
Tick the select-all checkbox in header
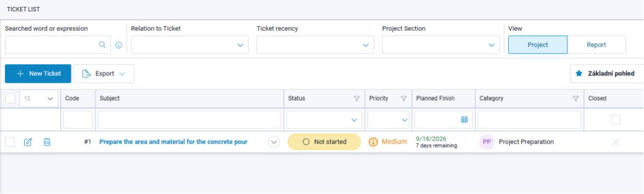click(10, 99)
